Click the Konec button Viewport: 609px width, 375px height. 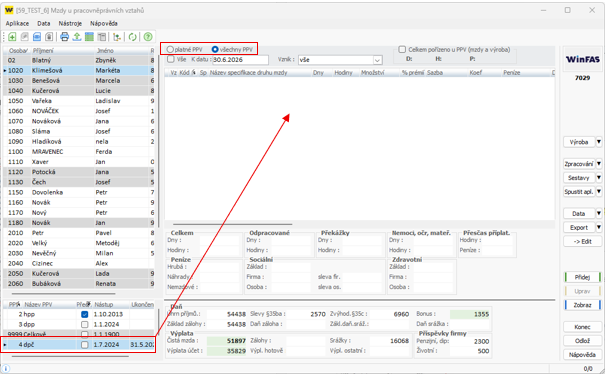pos(582,327)
